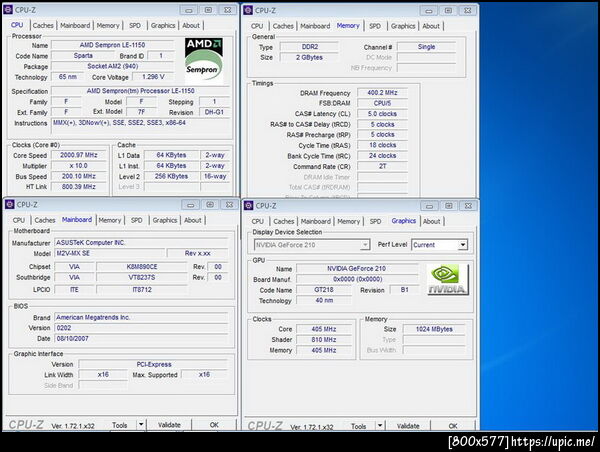Open Mainboard tab in the CPU window
Image resolution: width=600 pixels, height=452 pixels.
75,25
